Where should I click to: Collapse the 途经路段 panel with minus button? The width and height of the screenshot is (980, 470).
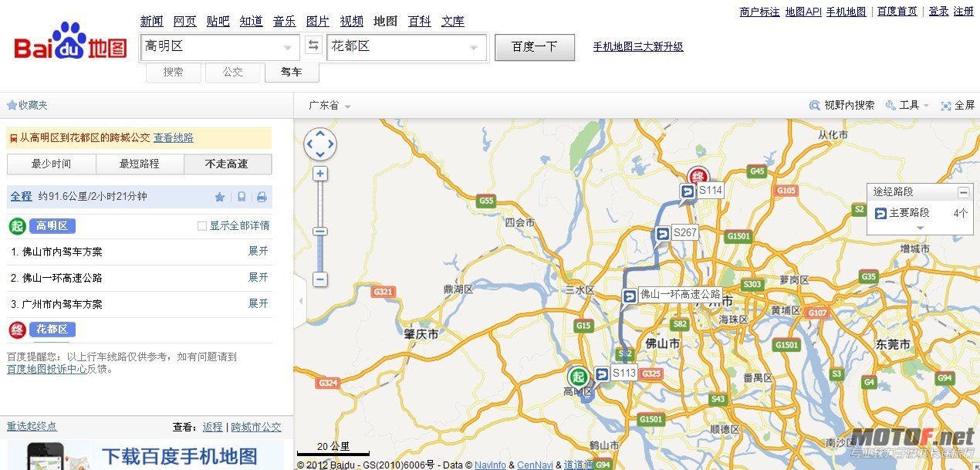pyautogui.click(x=963, y=192)
